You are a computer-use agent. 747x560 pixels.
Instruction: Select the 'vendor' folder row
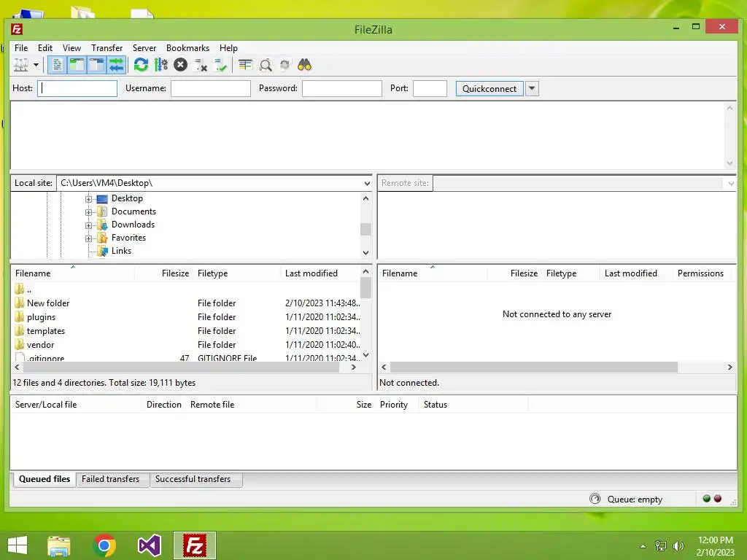click(186, 344)
